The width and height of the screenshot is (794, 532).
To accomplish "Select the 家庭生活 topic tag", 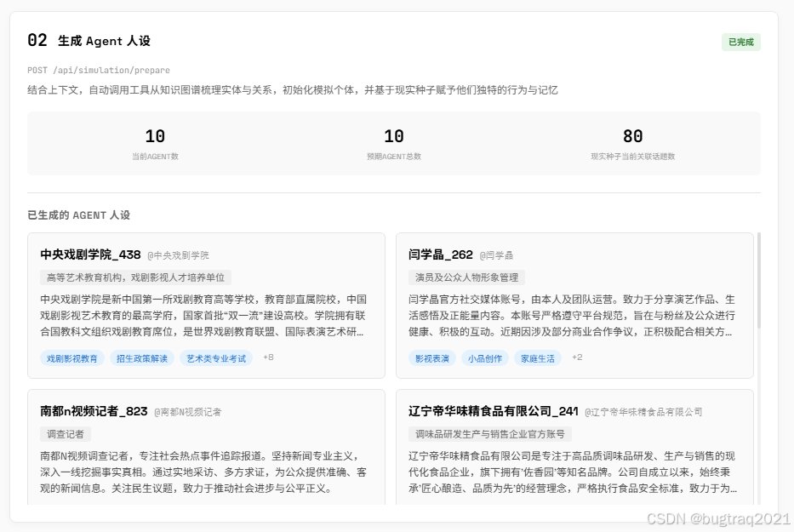I will click(537, 358).
